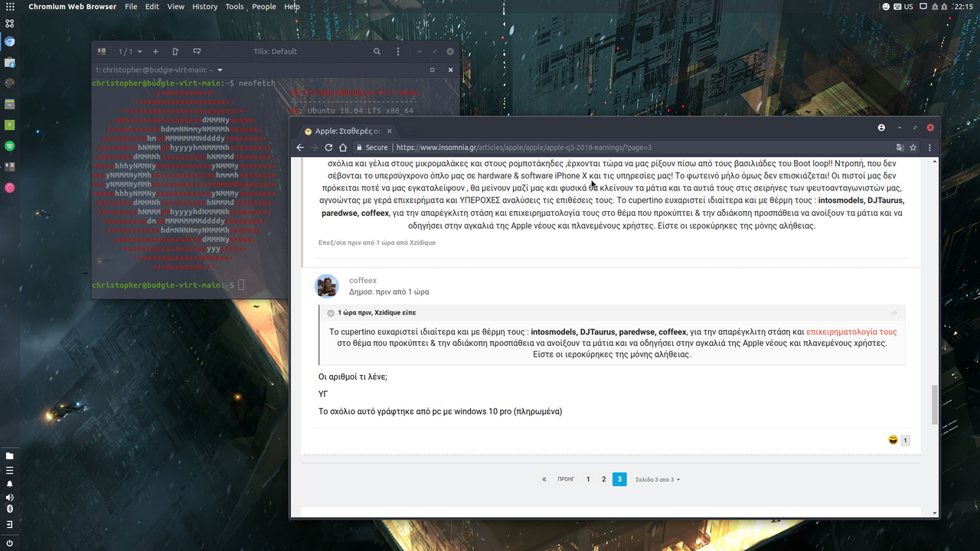
Task: Open the People menu
Action: pyautogui.click(x=264, y=6)
